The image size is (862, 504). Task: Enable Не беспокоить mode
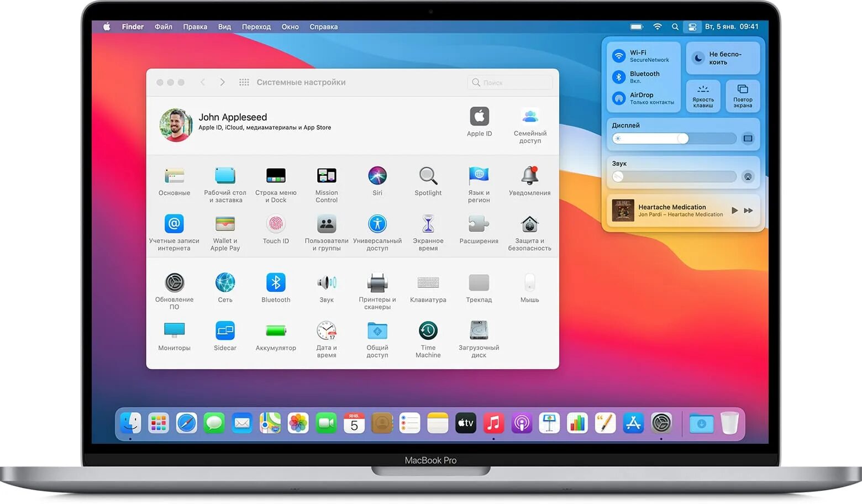(x=723, y=58)
